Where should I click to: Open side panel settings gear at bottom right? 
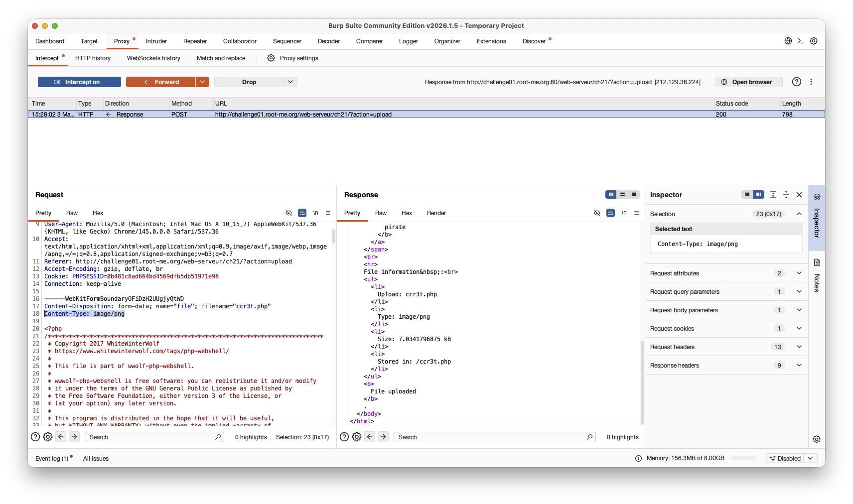coord(817,439)
